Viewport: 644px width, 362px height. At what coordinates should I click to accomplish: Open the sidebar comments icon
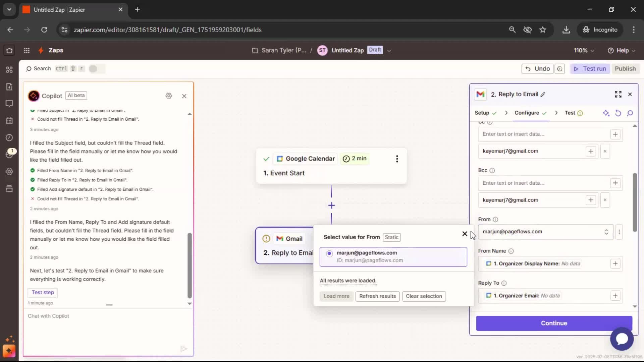[9, 104]
